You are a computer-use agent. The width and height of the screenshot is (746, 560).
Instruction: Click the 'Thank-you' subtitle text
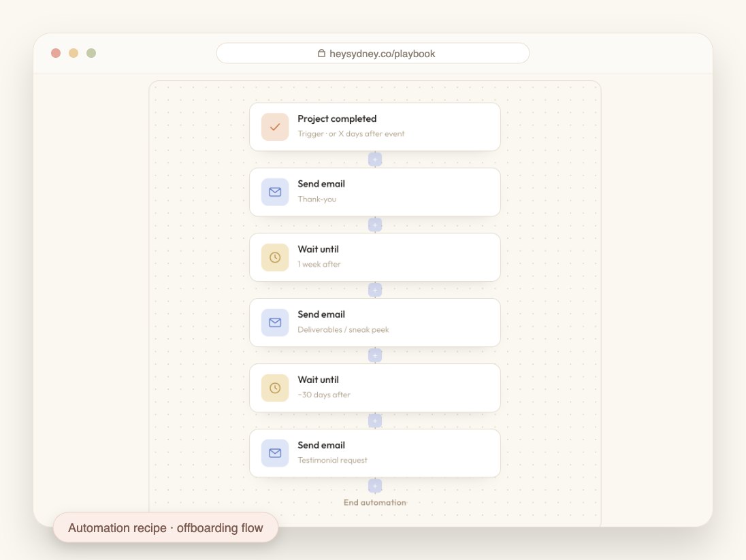click(x=317, y=199)
